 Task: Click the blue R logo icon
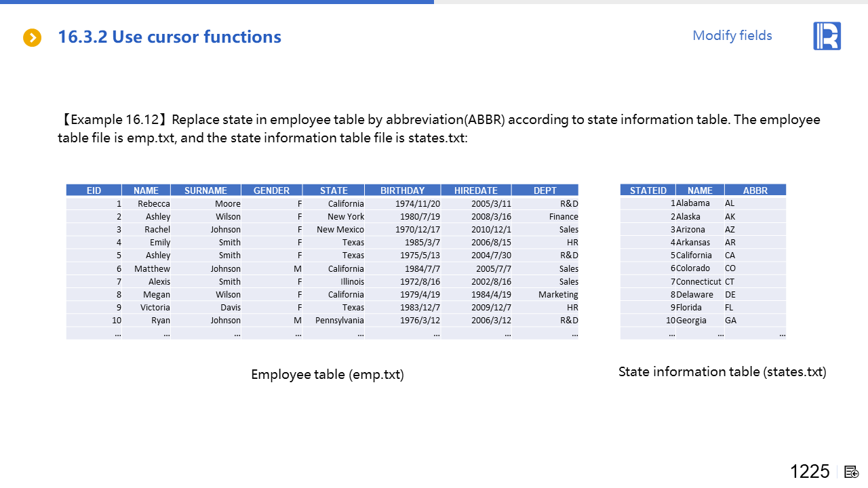point(827,36)
